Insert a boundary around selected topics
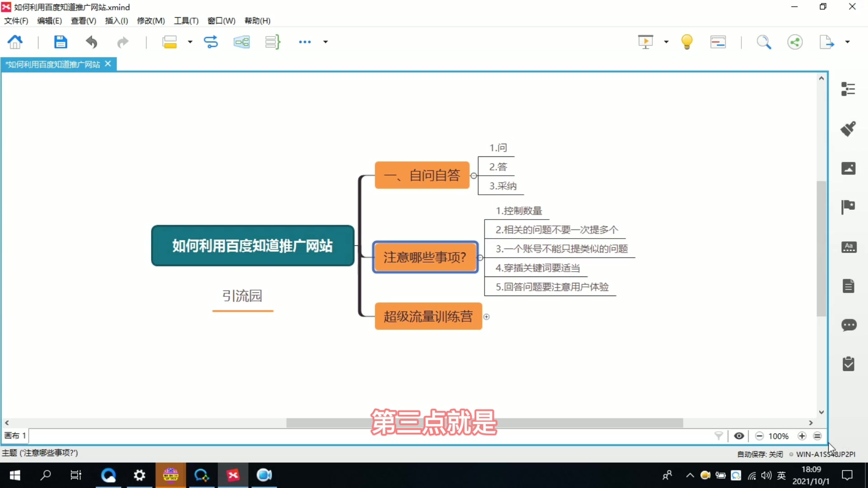Image resolution: width=868 pixels, height=488 pixels. coord(242,42)
